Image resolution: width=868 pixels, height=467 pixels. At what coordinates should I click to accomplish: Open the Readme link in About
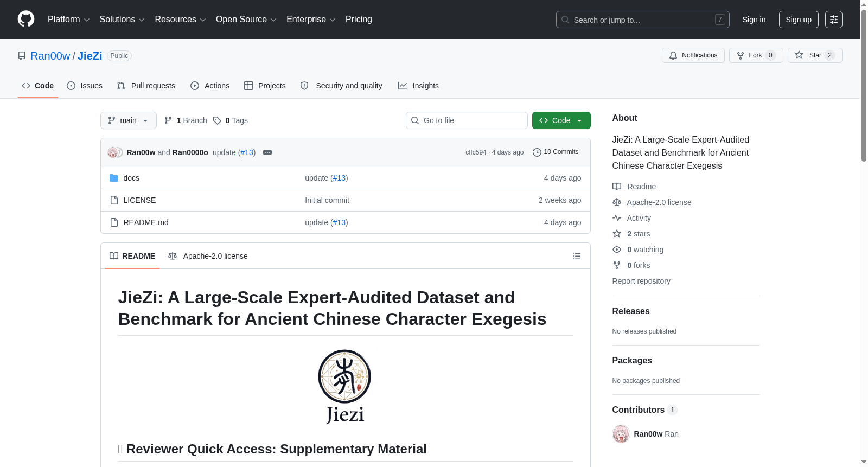634,187
